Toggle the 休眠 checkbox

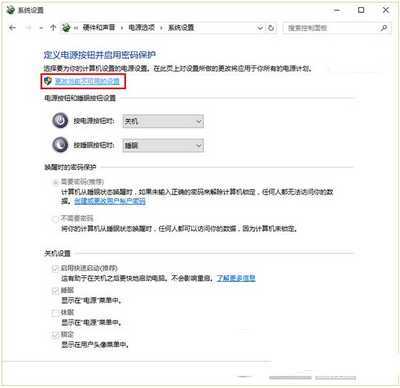(x=55, y=313)
